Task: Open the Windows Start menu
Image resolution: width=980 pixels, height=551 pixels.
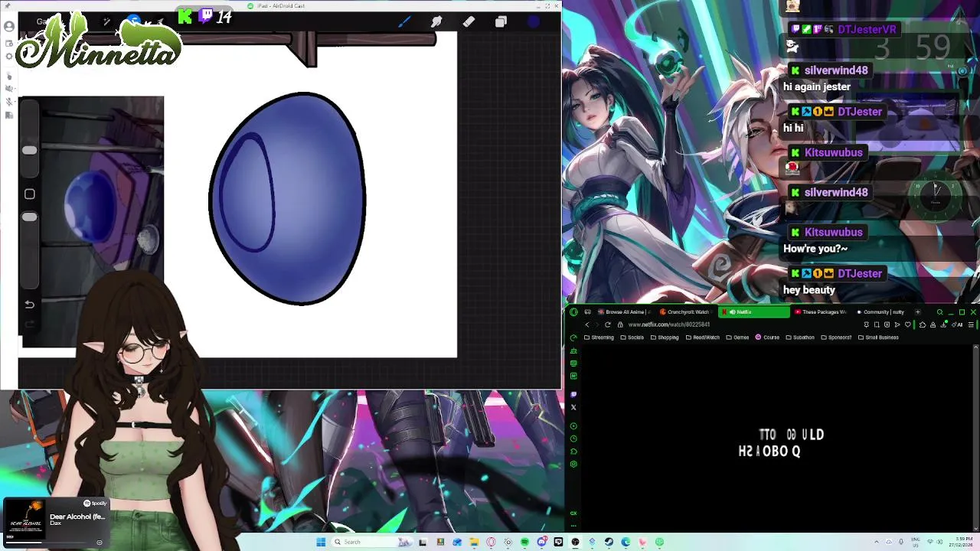Action: click(321, 542)
